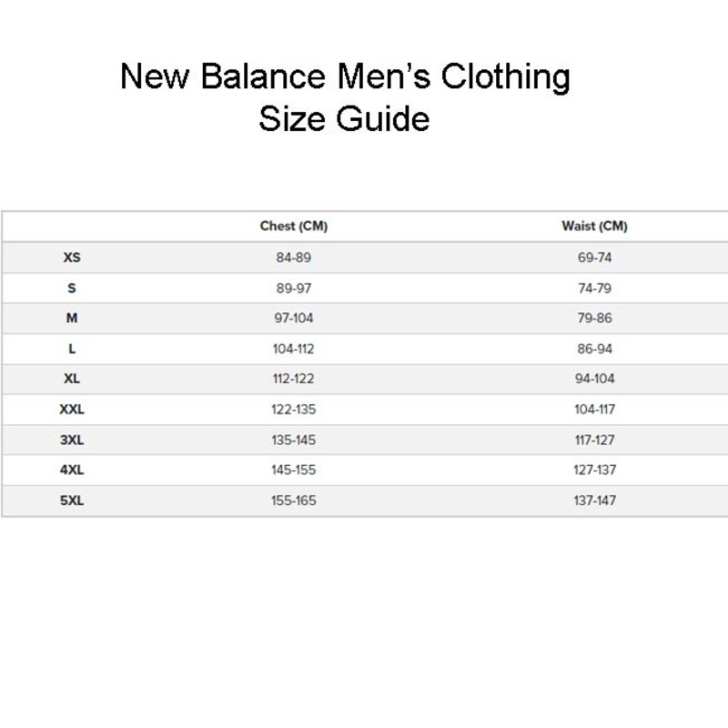Select the XL size row label
The image size is (728, 728).
pos(72,379)
